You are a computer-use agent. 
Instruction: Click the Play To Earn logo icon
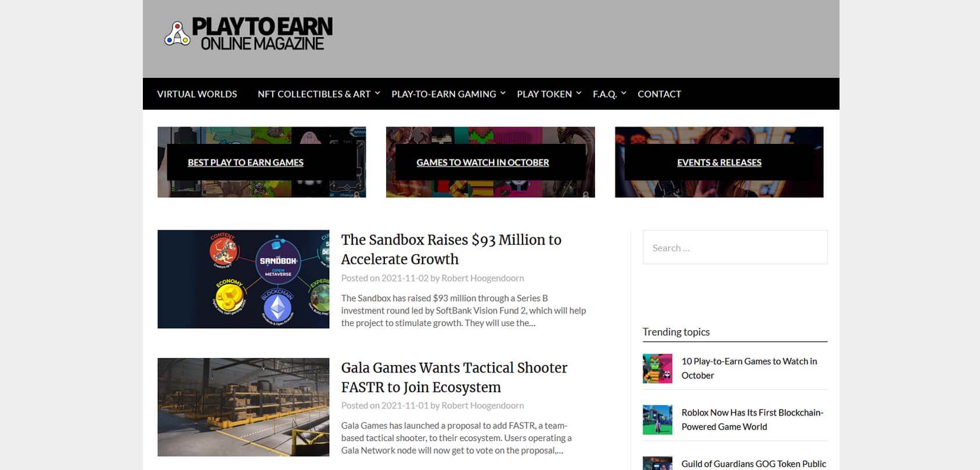click(x=177, y=34)
